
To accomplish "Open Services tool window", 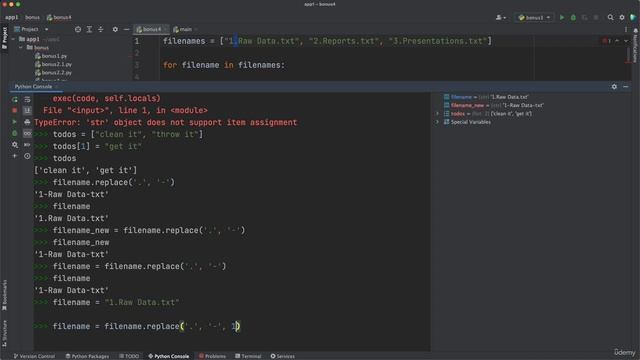I will (x=282, y=356).
